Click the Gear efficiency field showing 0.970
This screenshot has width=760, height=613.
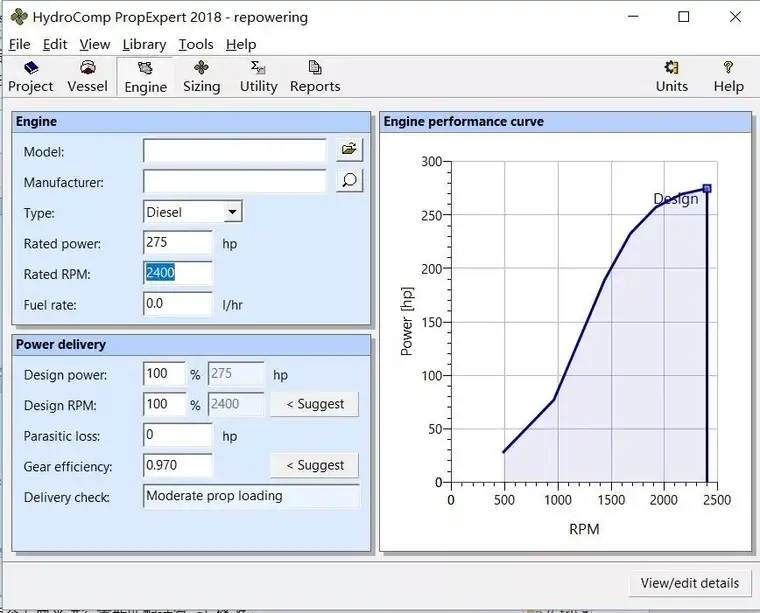click(178, 465)
